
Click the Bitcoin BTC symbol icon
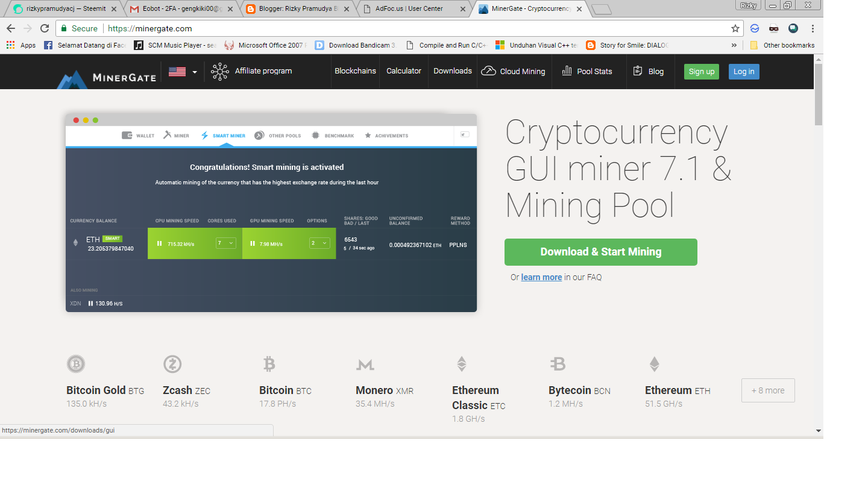[269, 364]
